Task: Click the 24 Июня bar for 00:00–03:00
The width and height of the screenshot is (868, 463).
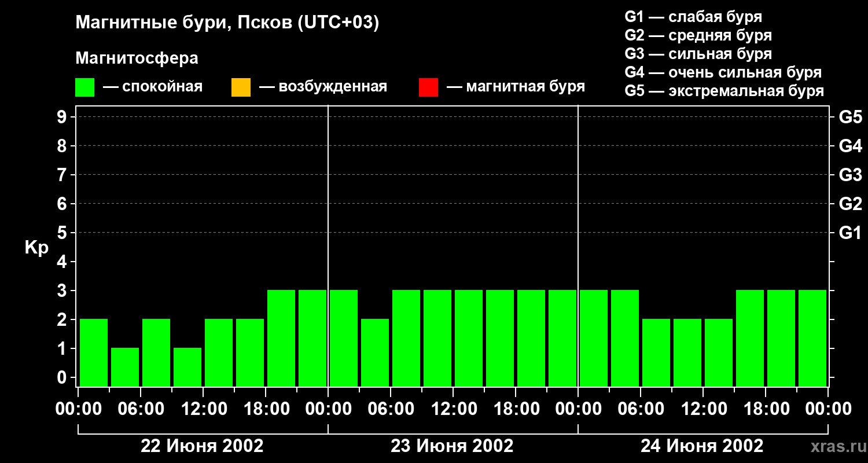Action: [594, 338]
